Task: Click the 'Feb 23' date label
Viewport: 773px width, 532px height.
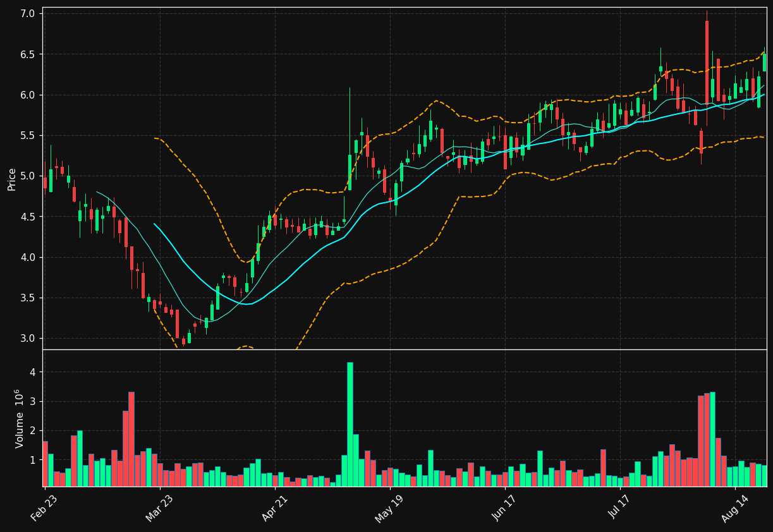Action: coord(45,509)
